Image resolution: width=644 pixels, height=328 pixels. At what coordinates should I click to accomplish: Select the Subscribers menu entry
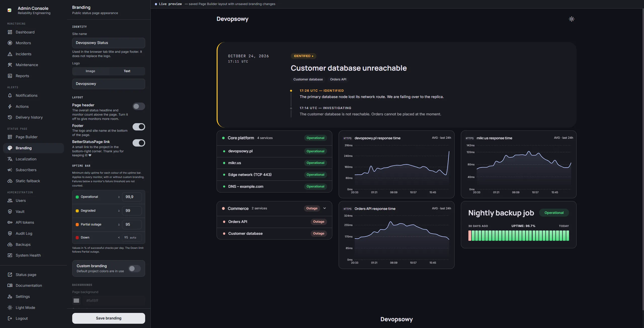[x=33, y=170]
